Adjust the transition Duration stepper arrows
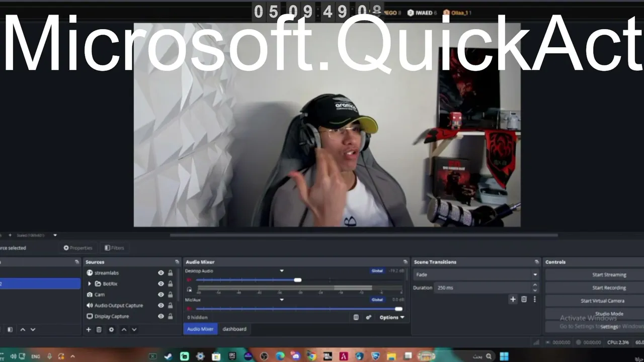 [535, 288]
